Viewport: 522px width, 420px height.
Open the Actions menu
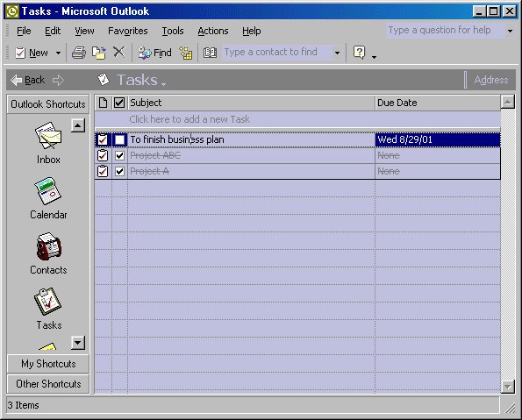tap(213, 31)
